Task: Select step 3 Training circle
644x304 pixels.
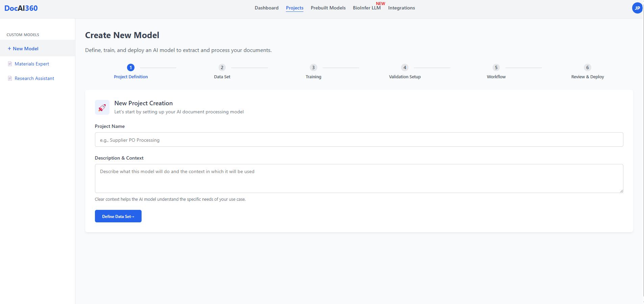Action: click(313, 67)
